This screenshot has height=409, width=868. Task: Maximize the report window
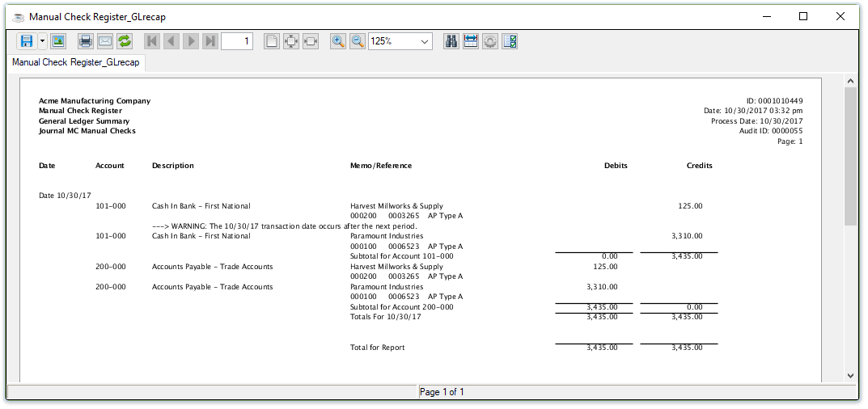point(803,17)
